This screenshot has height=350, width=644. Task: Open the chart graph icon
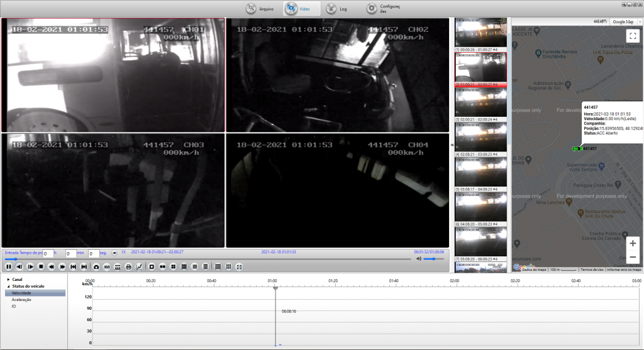point(139,267)
